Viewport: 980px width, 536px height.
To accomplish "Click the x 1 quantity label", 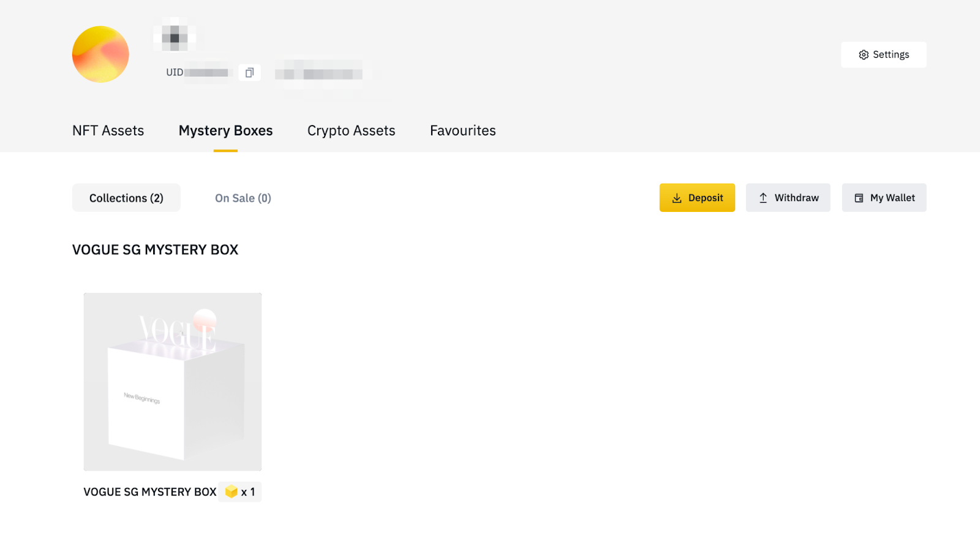I will click(248, 492).
